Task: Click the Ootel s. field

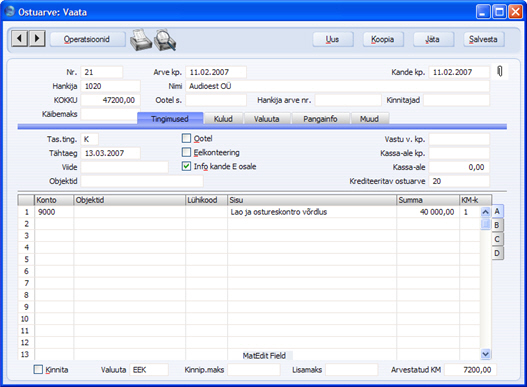Action: (216, 100)
